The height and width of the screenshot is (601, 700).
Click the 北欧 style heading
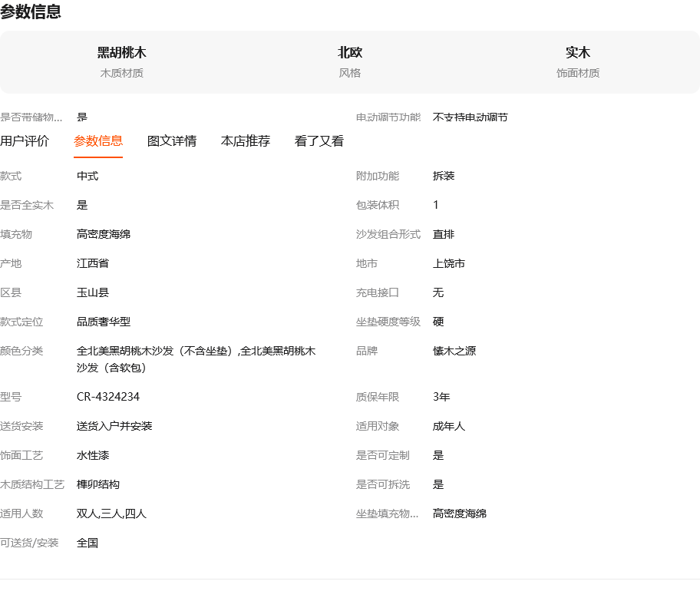coord(350,53)
